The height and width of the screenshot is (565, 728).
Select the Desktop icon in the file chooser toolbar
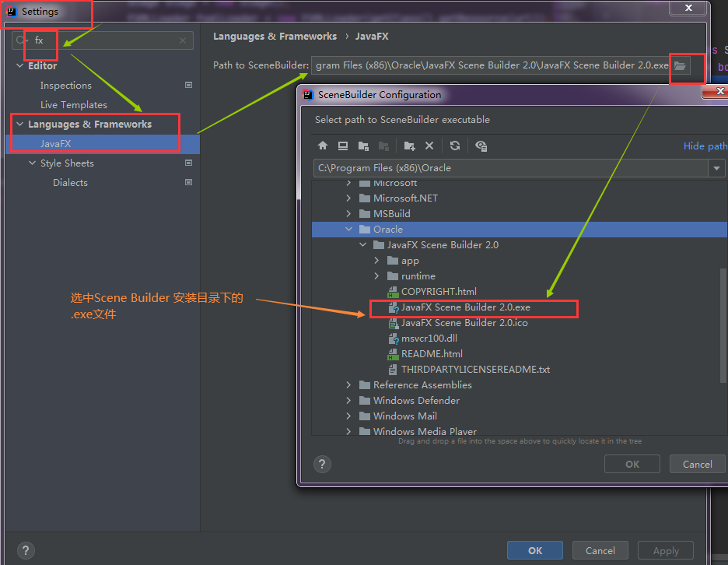[x=343, y=146]
